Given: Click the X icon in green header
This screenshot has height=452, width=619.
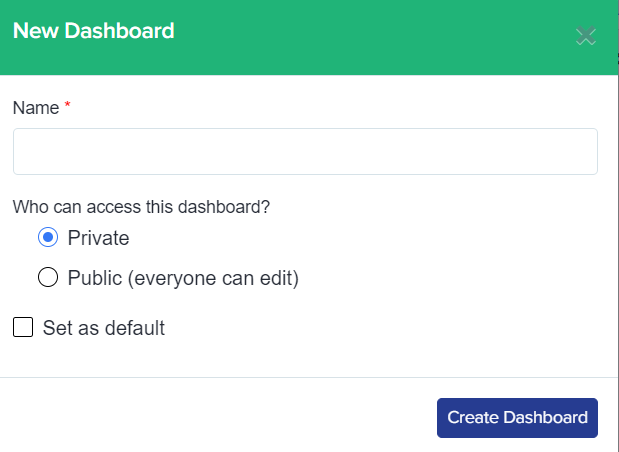Looking at the screenshot, I should tap(586, 37).
